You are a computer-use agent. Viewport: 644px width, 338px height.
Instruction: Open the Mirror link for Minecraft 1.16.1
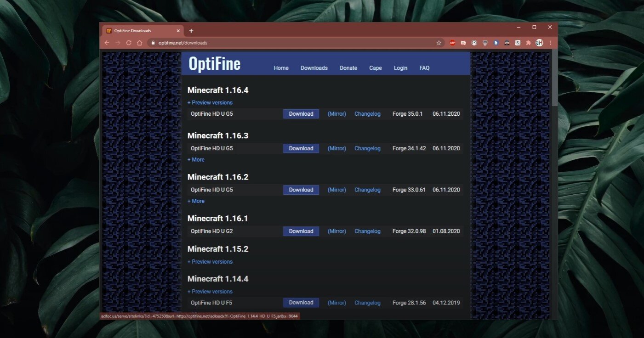point(337,231)
